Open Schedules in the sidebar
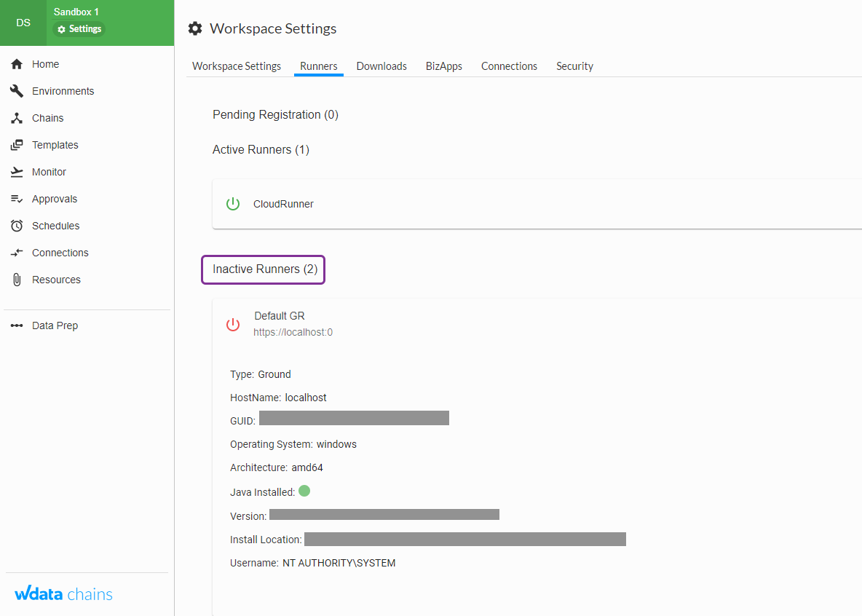Image resolution: width=862 pixels, height=616 pixels. click(x=55, y=226)
